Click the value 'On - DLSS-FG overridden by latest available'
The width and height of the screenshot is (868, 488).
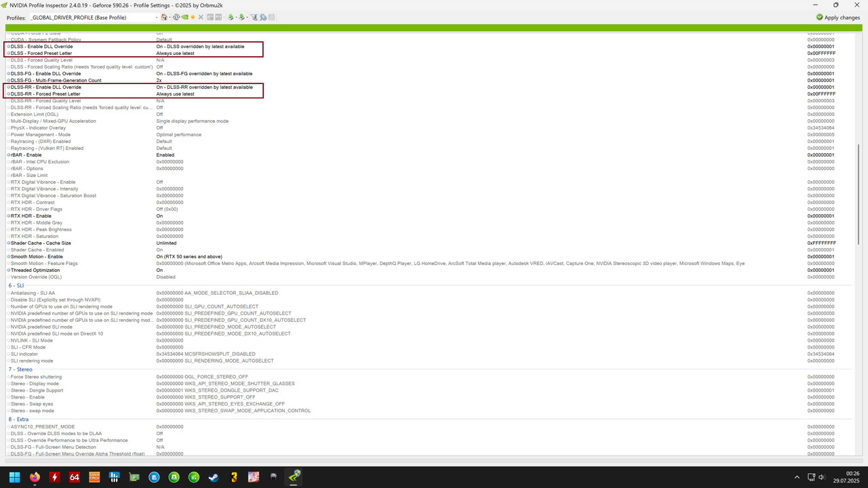pos(204,74)
